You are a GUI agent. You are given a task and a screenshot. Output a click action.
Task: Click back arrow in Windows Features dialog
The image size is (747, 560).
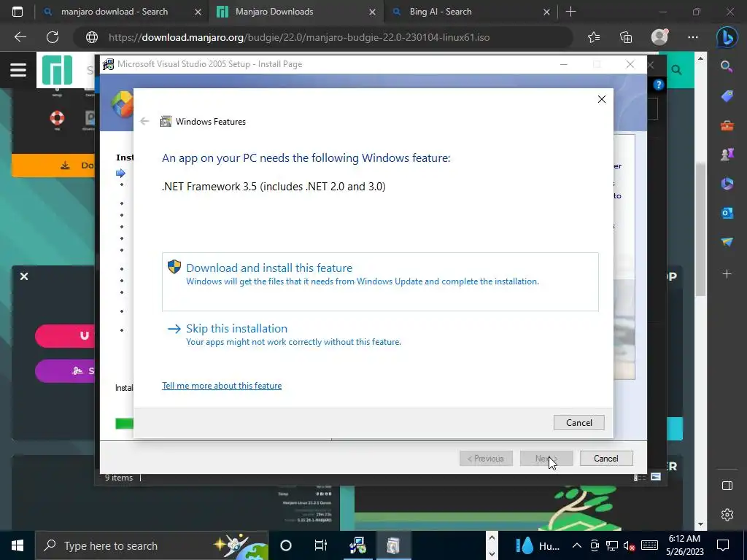[145, 122]
